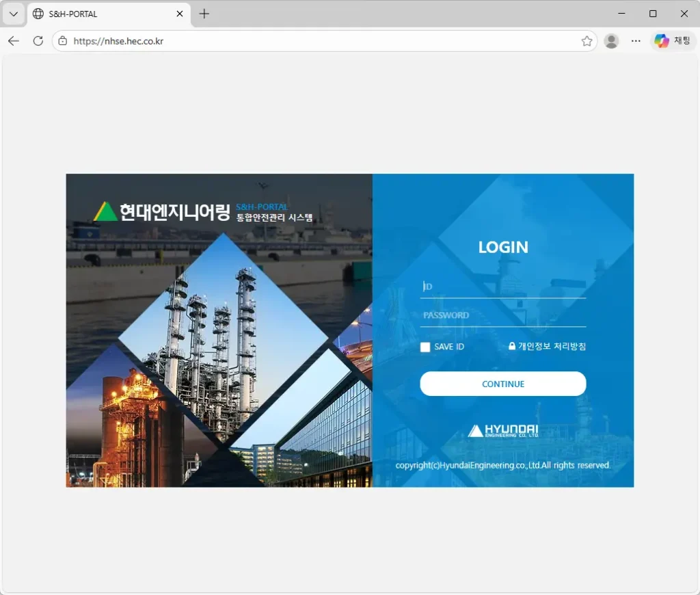The height and width of the screenshot is (595, 700).
Task: Reload the page with the refresh icon
Action: (38, 41)
